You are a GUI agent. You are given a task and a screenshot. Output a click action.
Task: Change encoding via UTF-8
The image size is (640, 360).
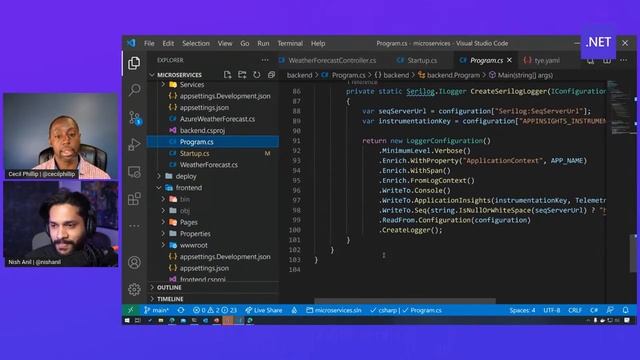[551, 310]
